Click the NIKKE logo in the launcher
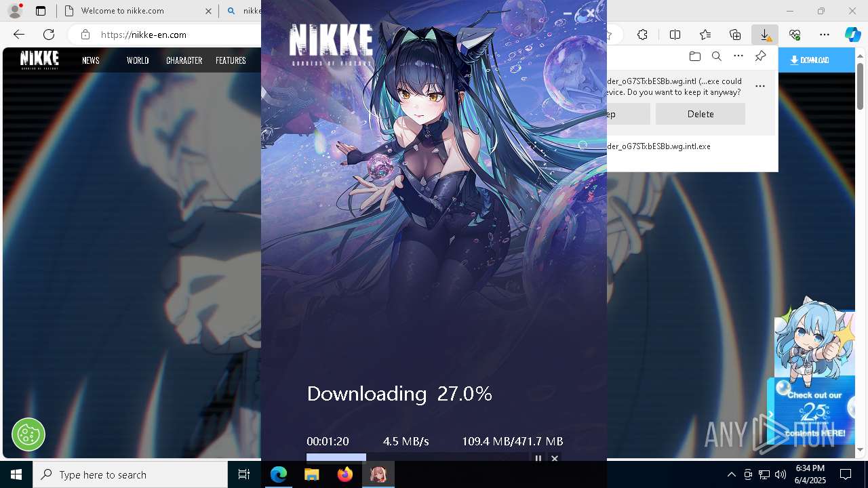The height and width of the screenshot is (488, 868). [331, 45]
